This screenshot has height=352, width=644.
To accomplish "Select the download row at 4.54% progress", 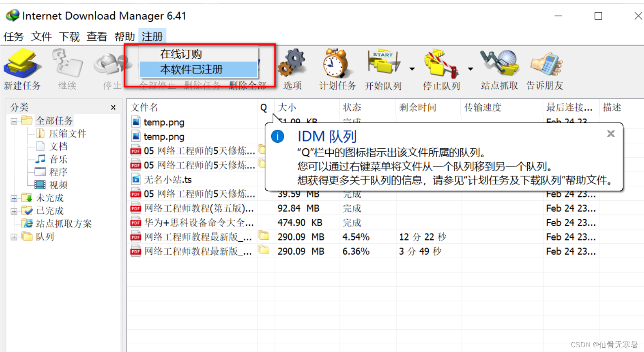I will click(385, 237).
